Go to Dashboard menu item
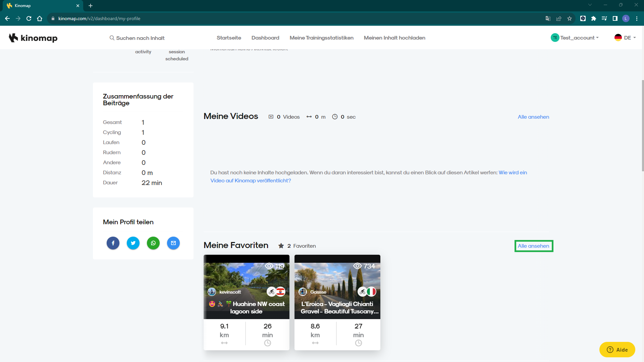This screenshot has height=362, width=644. coord(265,38)
